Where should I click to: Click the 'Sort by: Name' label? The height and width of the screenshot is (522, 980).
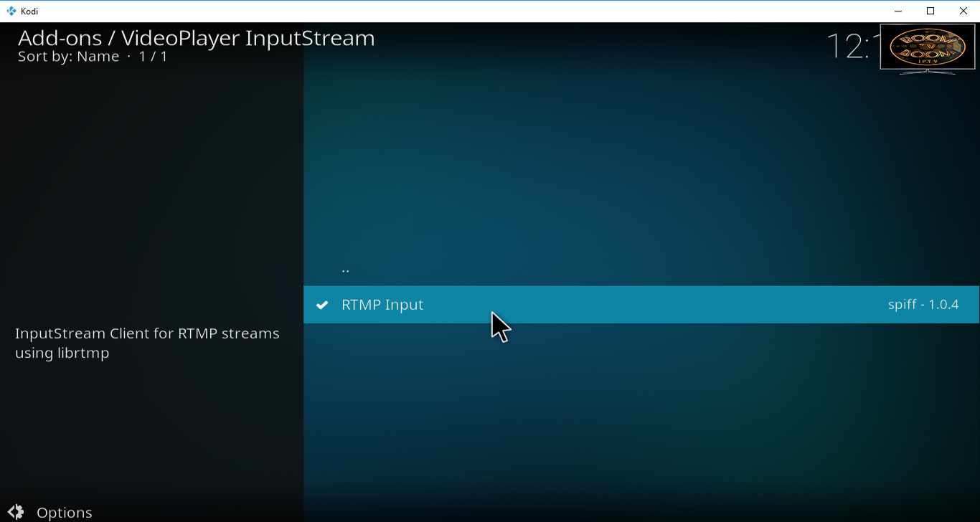pyautogui.click(x=69, y=57)
